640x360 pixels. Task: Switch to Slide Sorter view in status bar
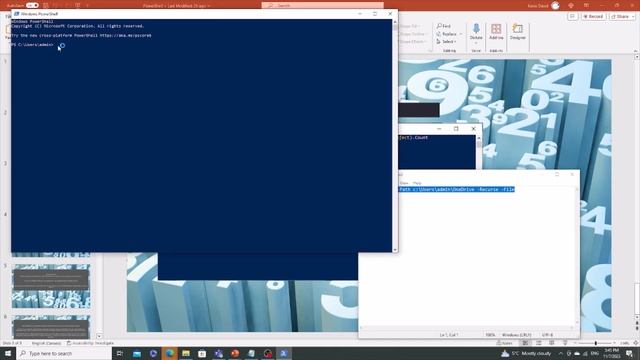click(539, 343)
